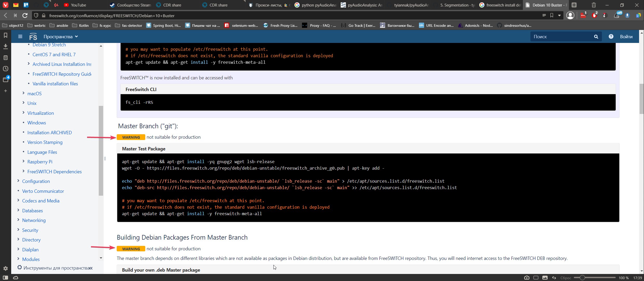Viewport: 644px width, 281px height.
Task: Open the blue download arrow extension
Action: pyautogui.click(x=627, y=16)
